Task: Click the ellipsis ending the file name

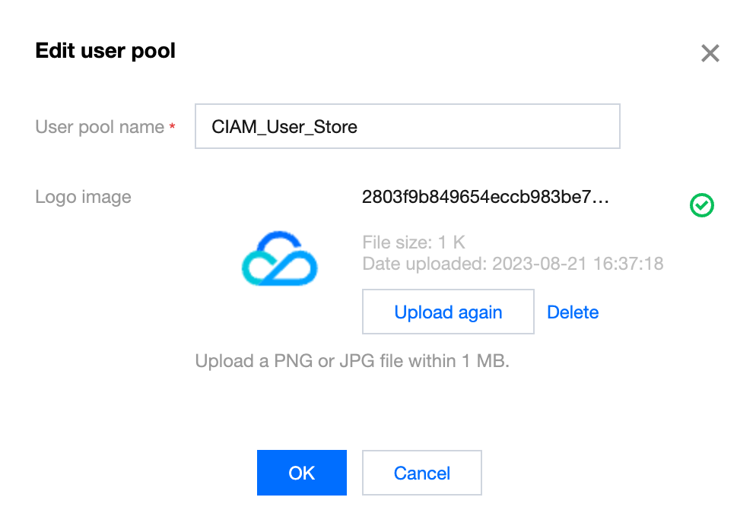Action: coord(601,198)
